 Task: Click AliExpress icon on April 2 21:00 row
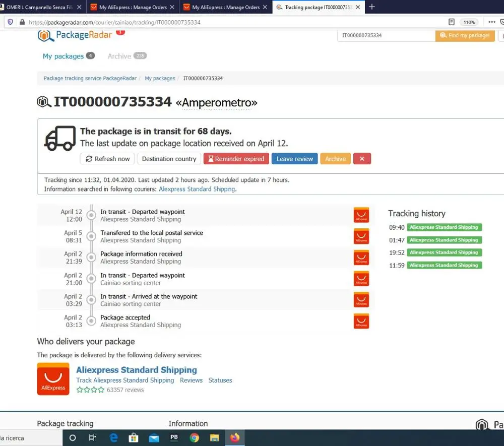pos(361,279)
